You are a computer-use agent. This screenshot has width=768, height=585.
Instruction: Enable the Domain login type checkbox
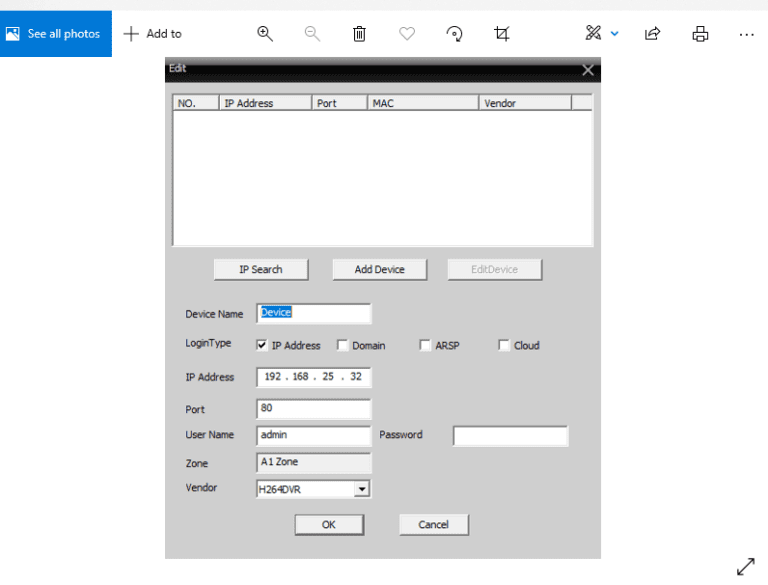coord(342,345)
